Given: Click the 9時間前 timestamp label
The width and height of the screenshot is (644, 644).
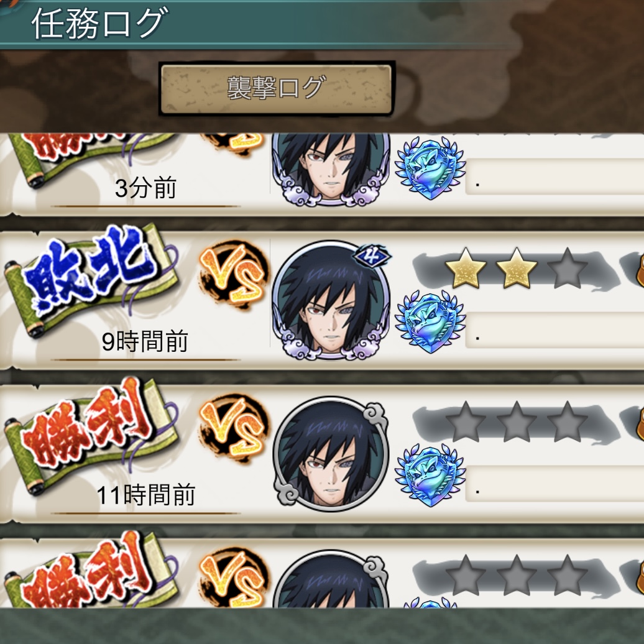Looking at the screenshot, I should coord(145,341).
